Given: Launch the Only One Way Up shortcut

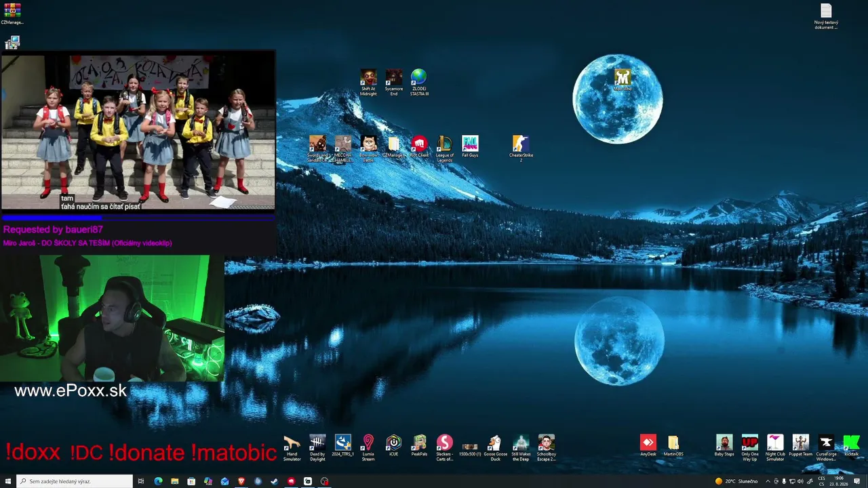Looking at the screenshot, I should [x=750, y=448].
